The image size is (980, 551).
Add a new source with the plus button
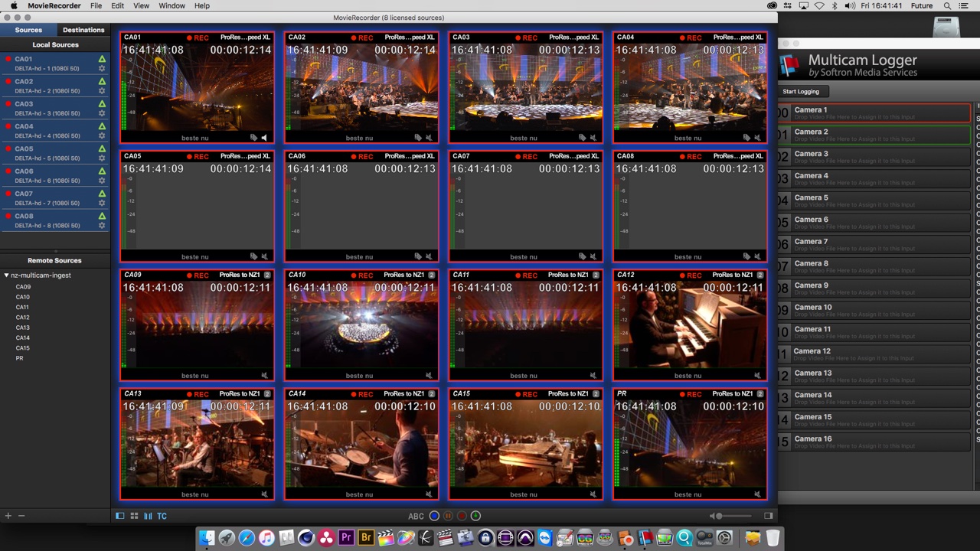click(8, 516)
